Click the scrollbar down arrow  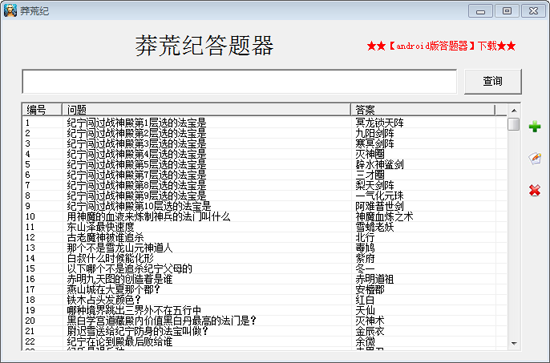(514, 343)
